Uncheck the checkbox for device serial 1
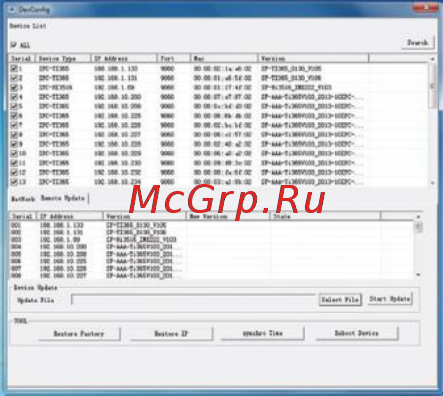This screenshot has width=443, height=396. pos(14,68)
